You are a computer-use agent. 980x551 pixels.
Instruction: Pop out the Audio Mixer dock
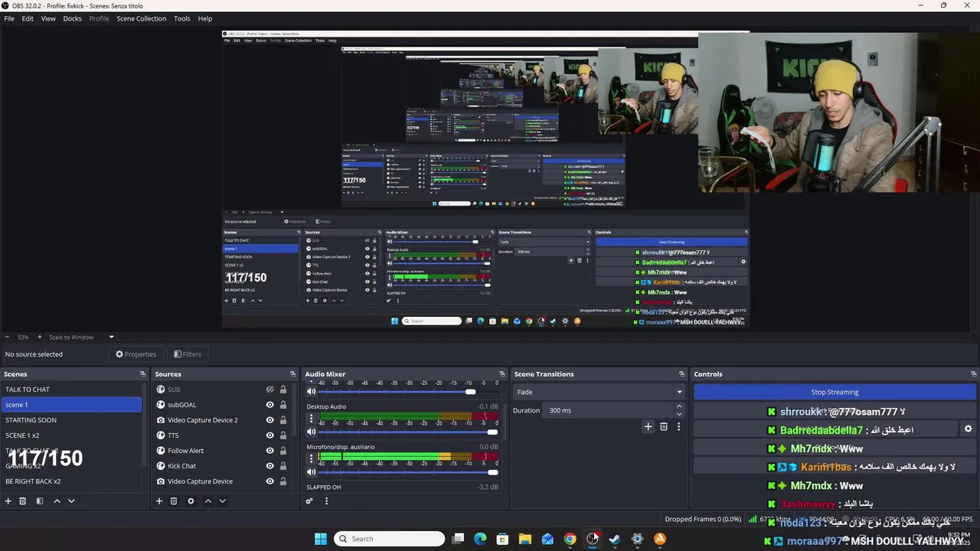(501, 374)
